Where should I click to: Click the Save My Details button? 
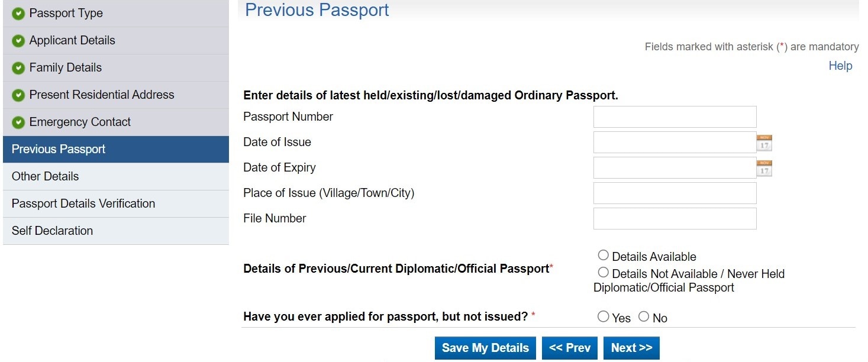coord(485,348)
